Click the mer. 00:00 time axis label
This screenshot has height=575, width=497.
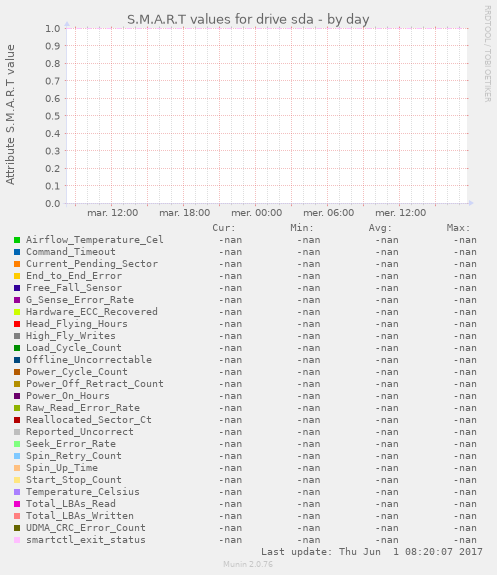click(x=257, y=213)
